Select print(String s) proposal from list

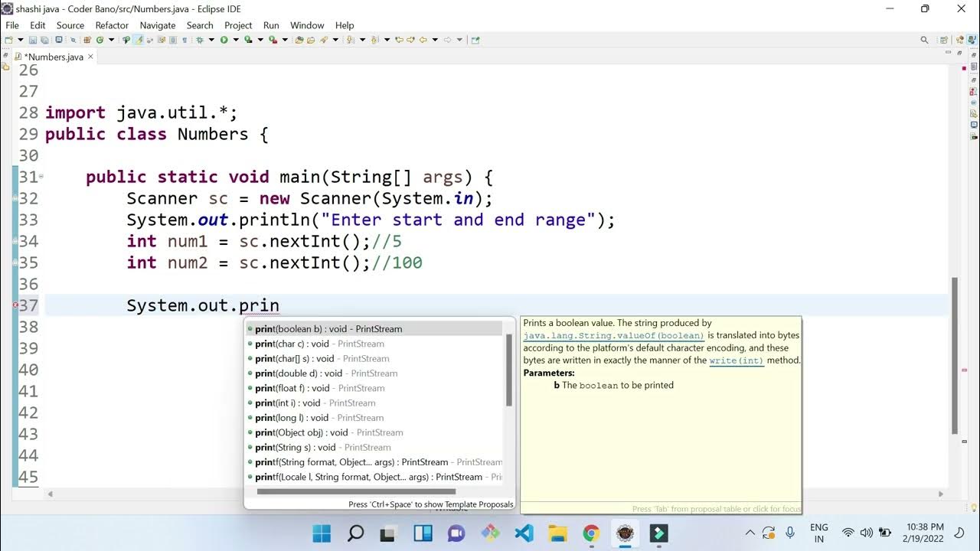coord(374,447)
